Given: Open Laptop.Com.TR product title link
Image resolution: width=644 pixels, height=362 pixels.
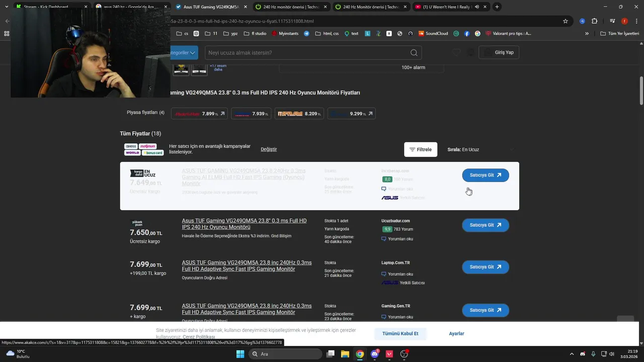Looking at the screenshot, I should point(247,266).
